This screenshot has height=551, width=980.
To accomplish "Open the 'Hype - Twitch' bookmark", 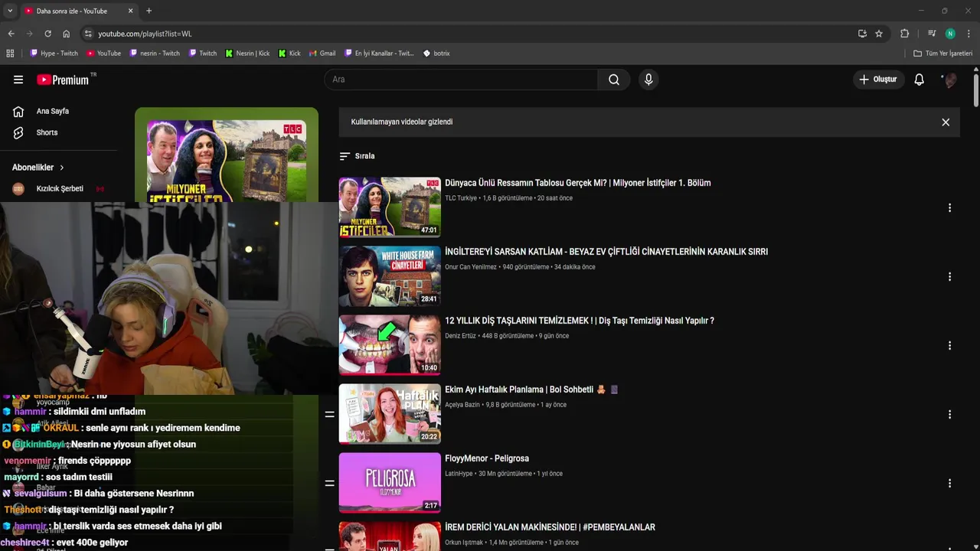I will click(x=54, y=54).
